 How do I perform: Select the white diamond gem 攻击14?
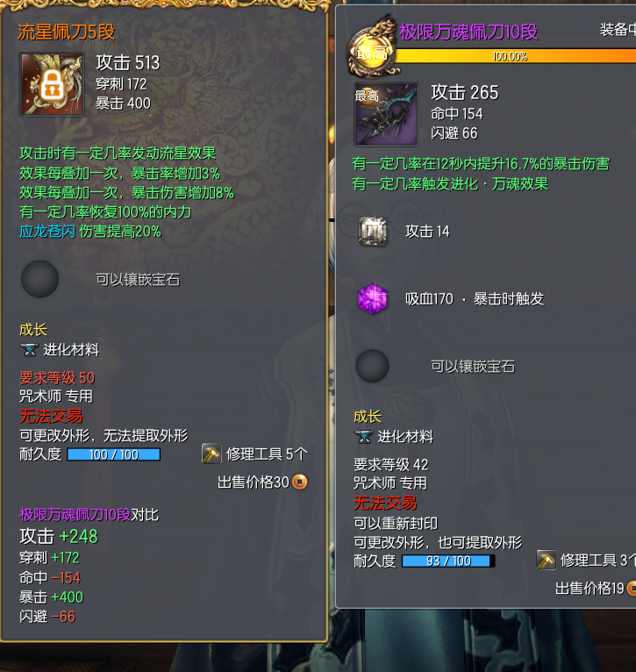373,232
